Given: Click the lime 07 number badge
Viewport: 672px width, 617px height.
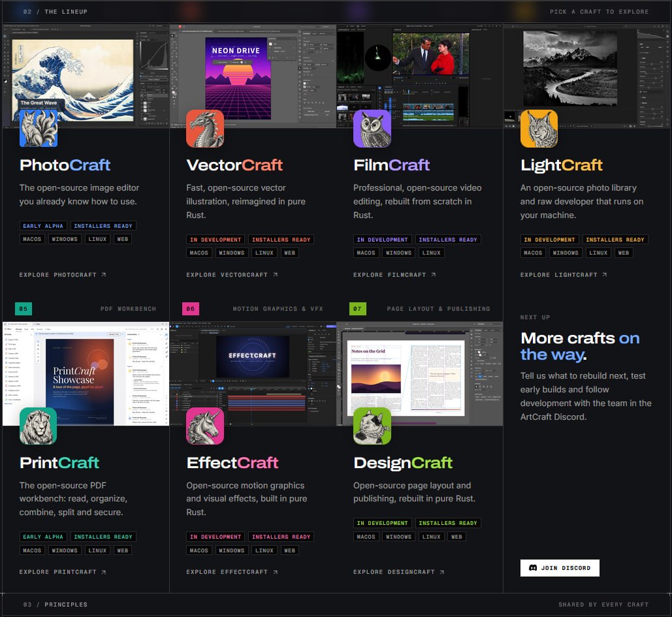Looking at the screenshot, I should 357,308.
